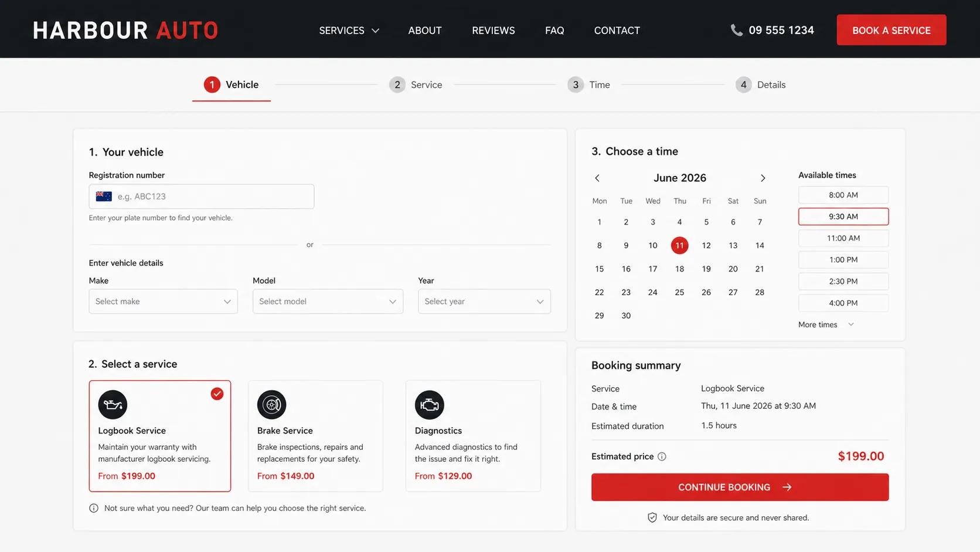980x552 pixels.
Task: Select the 8:00 AM time slot
Action: [843, 195]
